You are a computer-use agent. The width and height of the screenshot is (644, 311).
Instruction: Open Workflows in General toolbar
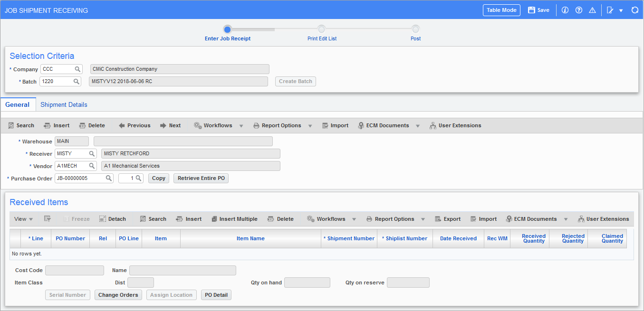click(213, 125)
